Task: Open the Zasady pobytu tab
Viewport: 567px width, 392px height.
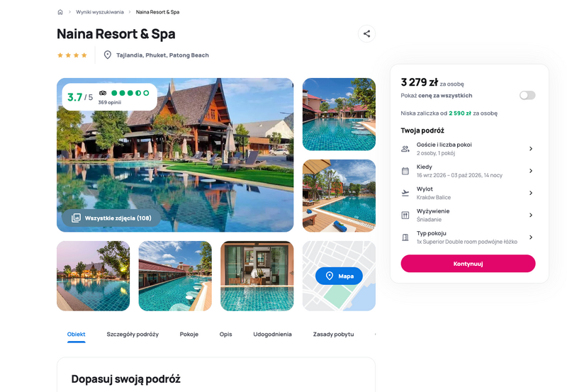Action: point(333,334)
